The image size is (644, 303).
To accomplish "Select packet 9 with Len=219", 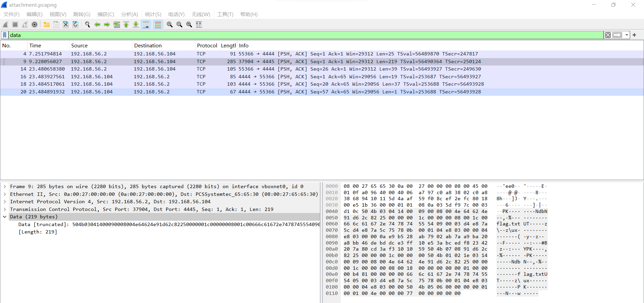I will (x=322, y=61).
